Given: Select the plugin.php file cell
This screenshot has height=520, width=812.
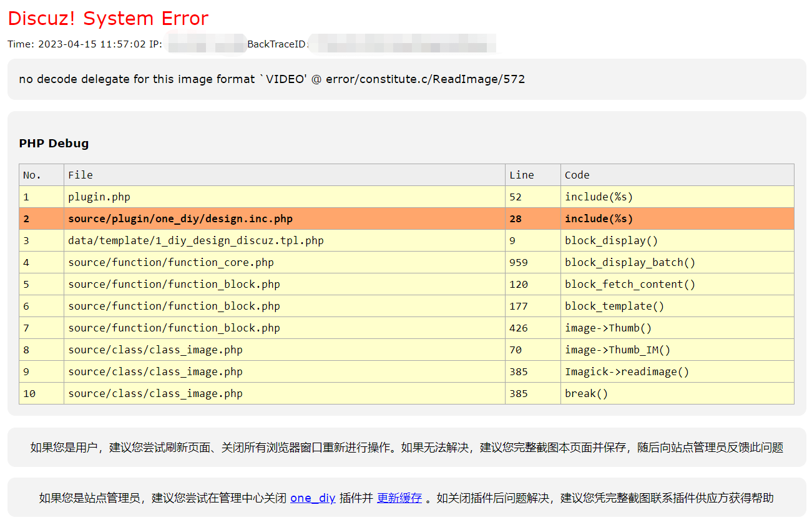Looking at the screenshot, I should coord(284,197).
